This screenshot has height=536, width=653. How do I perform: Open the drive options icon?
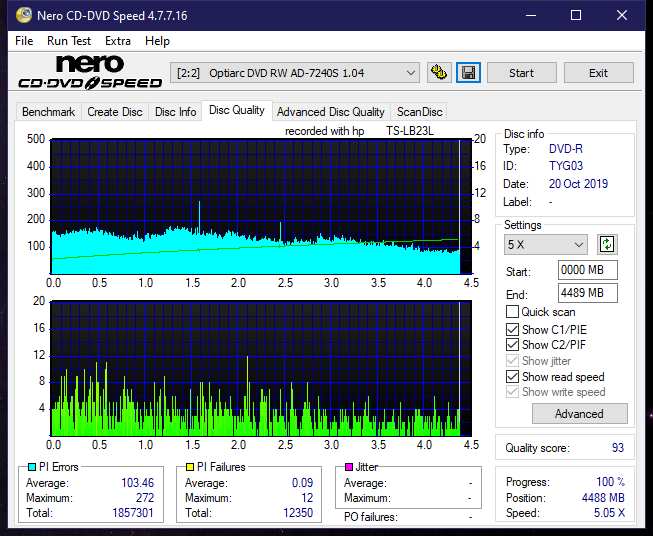(439, 73)
